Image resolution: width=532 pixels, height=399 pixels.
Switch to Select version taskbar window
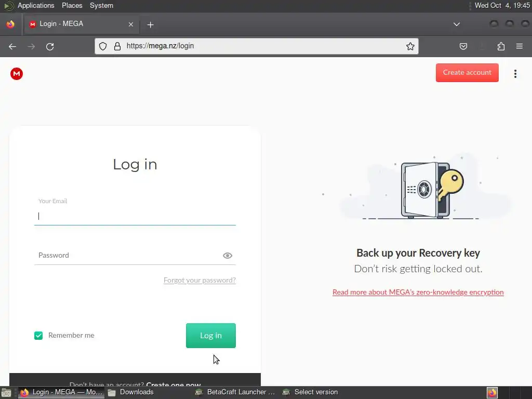pos(311,393)
